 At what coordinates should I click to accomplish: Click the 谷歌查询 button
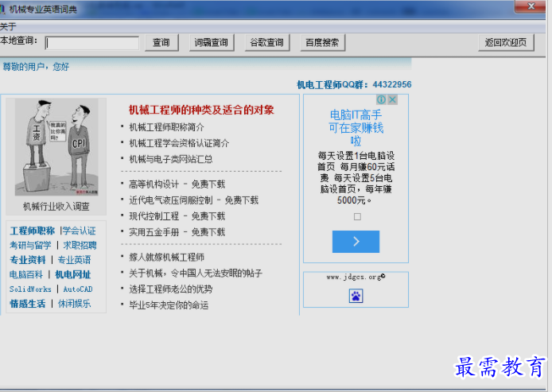pos(266,43)
